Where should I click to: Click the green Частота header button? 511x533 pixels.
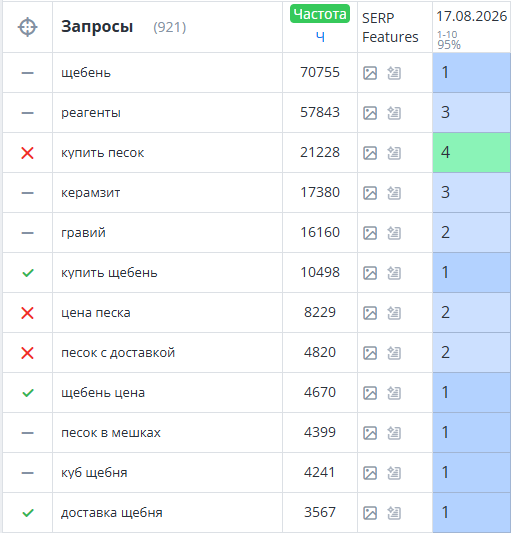coord(320,14)
